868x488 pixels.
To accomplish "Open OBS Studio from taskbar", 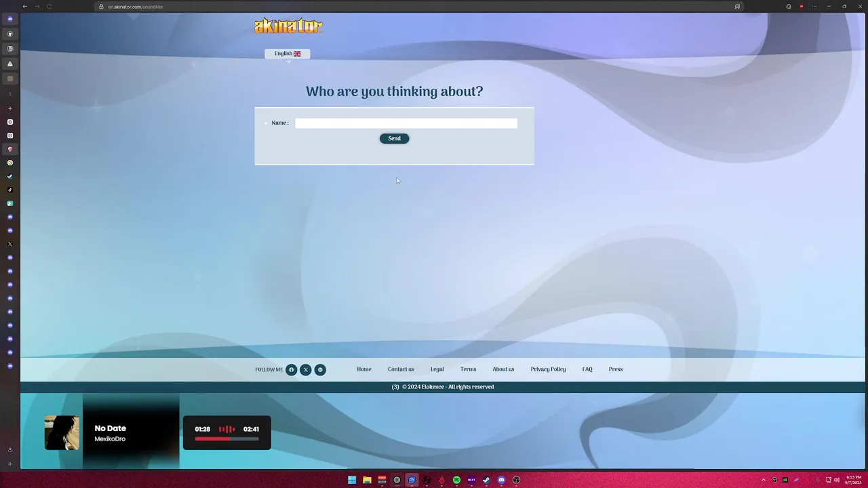I will click(x=516, y=480).
